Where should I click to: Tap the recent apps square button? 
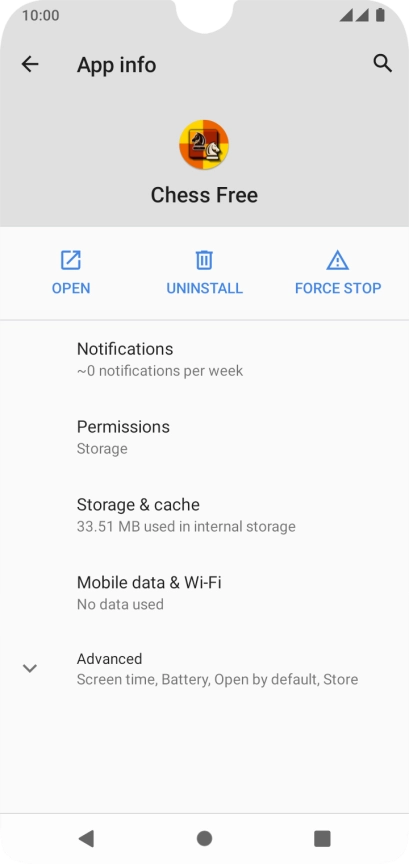(x=322, y=839)
